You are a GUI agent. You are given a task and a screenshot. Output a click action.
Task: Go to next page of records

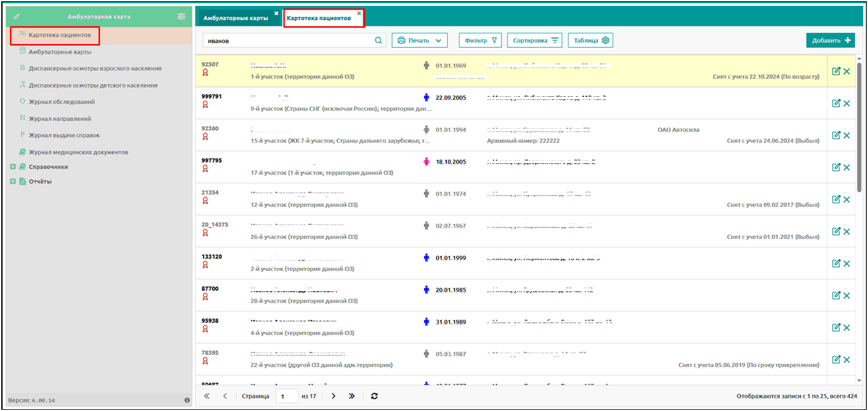coord(333,396)
